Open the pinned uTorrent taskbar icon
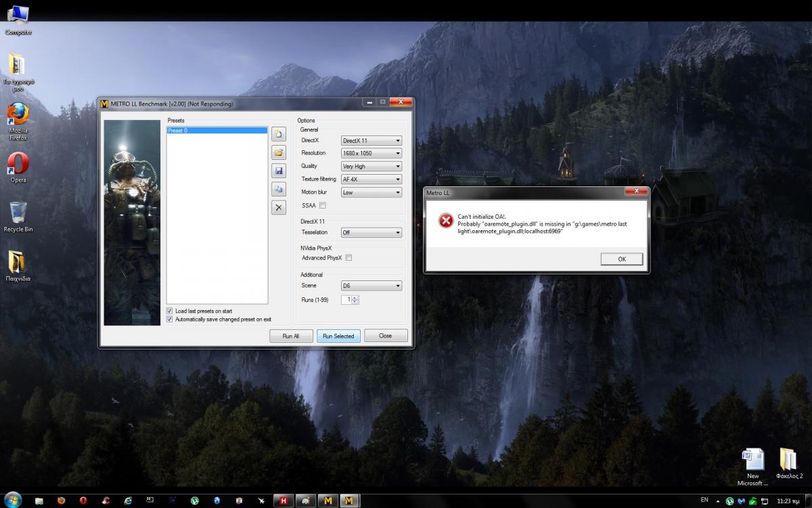812x508 pixels. tap(194, 501)
